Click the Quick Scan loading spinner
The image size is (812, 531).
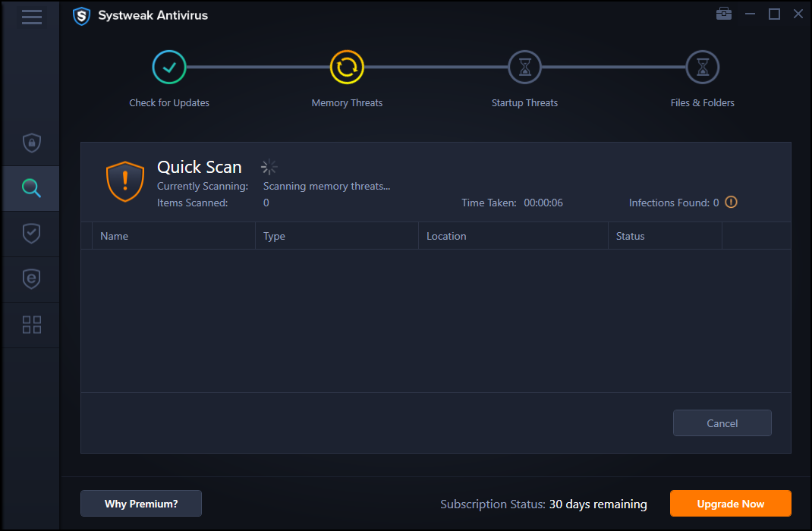click(269, 167)
